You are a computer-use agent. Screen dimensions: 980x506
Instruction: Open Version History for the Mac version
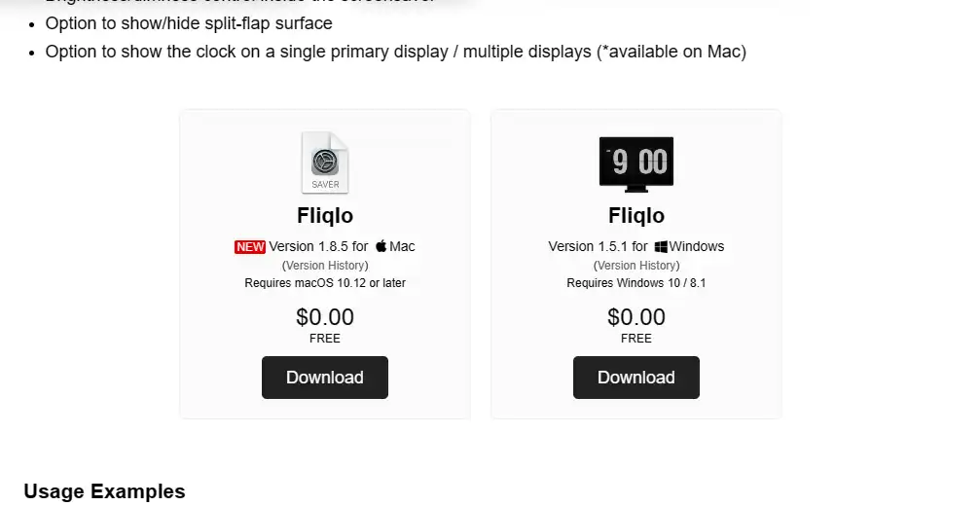point(325,265)
